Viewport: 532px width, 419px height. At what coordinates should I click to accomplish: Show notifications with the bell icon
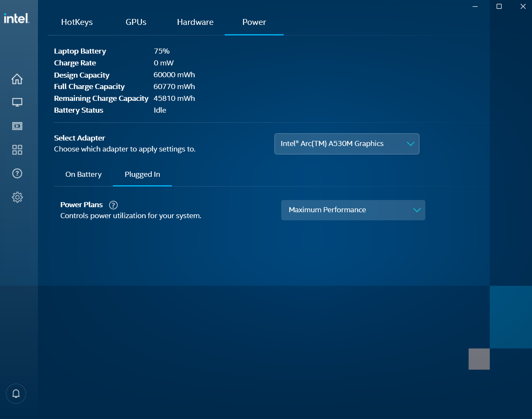coord(16,394)
